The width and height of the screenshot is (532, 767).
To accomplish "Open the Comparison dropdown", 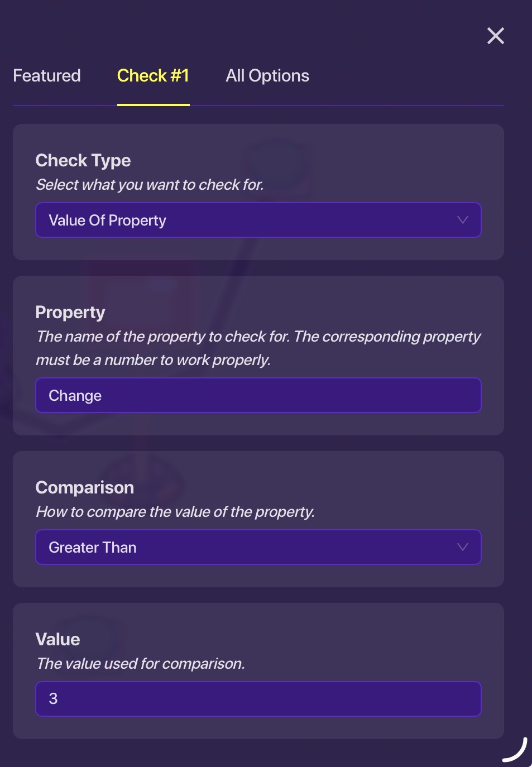I will [258, 547].
